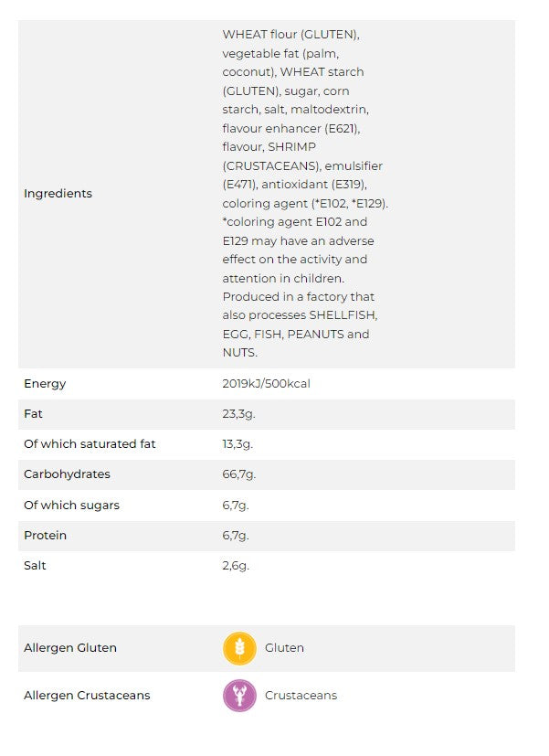Select the Energy row label
Viewport: 549px width, 756px height.
(45, 384)
